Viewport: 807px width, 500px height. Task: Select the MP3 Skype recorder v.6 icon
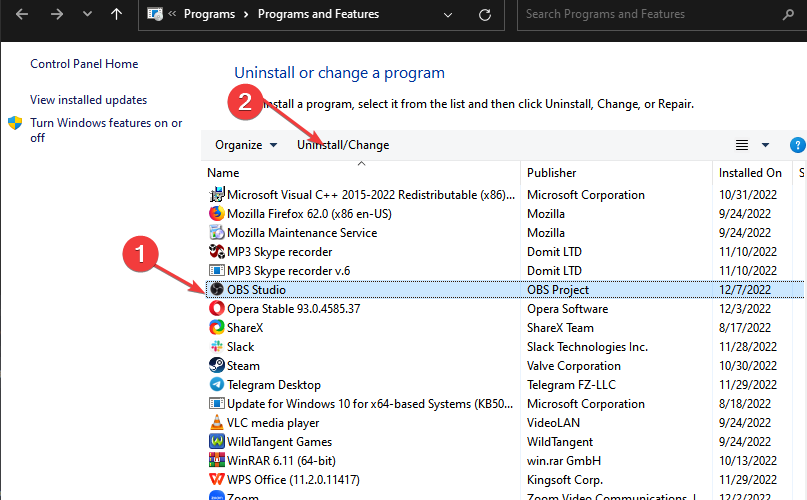click(x=217, y=271)
